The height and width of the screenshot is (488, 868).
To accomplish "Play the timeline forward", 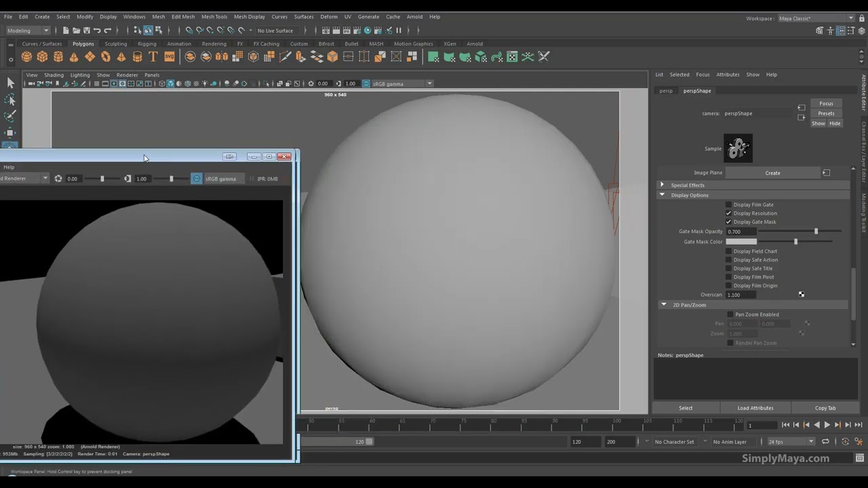I will [827, 425].
